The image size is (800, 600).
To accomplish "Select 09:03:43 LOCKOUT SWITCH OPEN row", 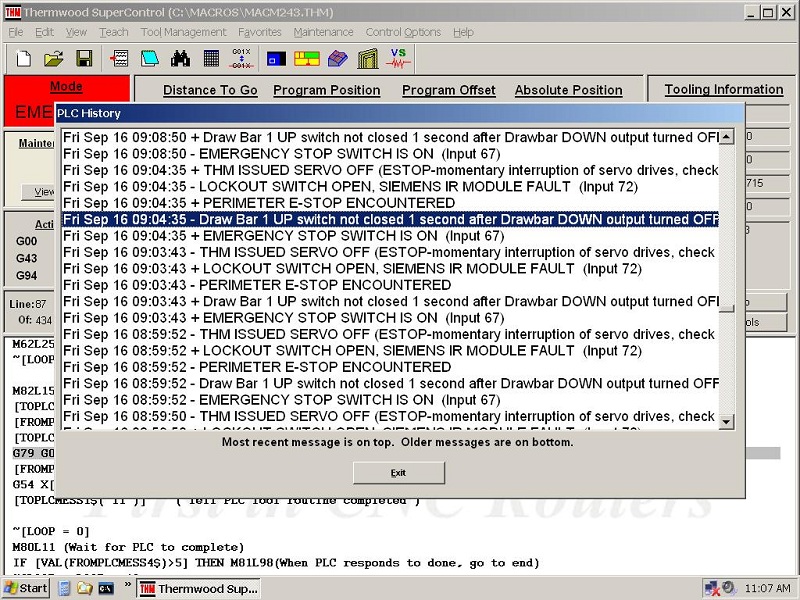I will coord(390,269).
